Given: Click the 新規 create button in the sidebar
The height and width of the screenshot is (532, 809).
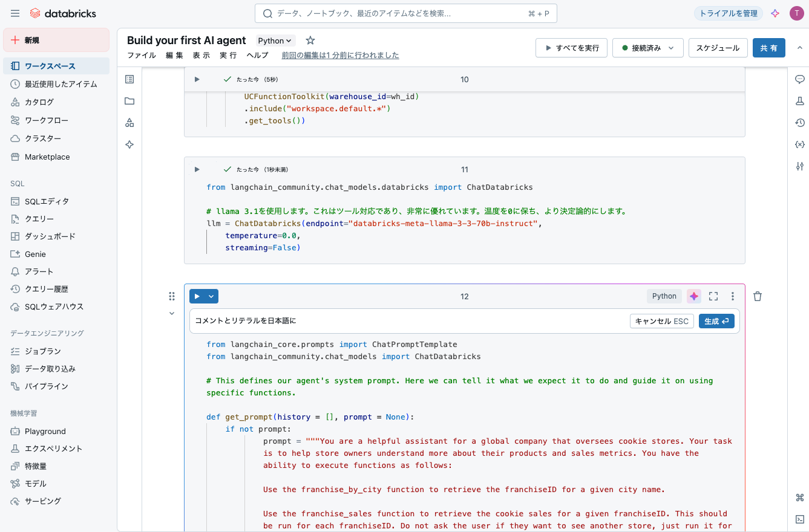Looking at the screenshot, I should point(56,41).
